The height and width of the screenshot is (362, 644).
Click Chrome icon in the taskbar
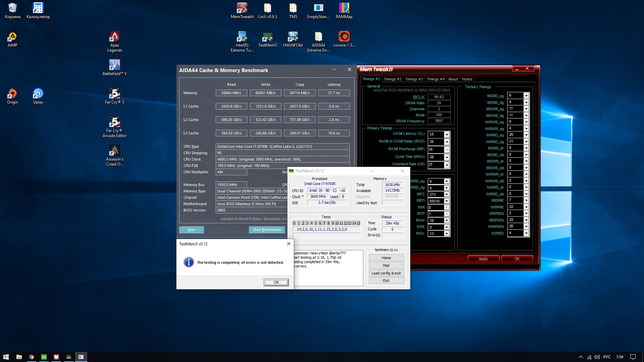coord(31,357)
